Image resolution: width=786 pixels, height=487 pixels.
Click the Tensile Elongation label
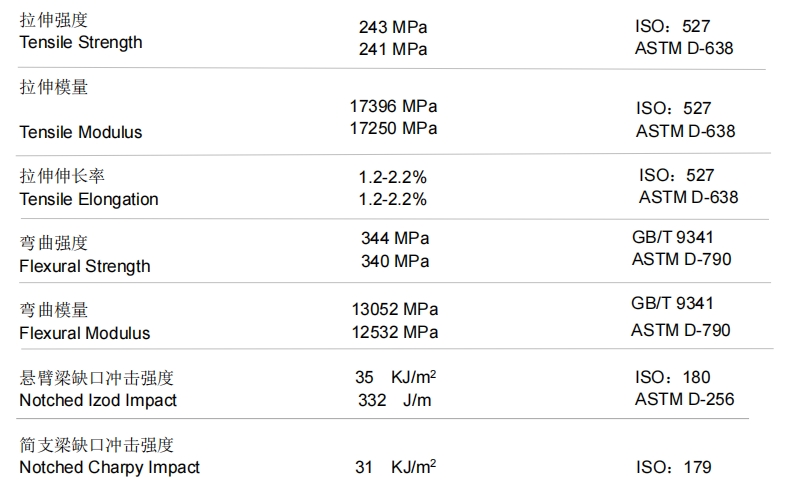coord(89,199)
